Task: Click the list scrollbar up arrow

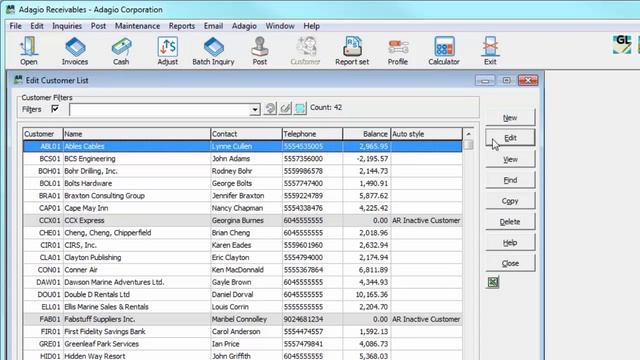Action: [469, 134]
